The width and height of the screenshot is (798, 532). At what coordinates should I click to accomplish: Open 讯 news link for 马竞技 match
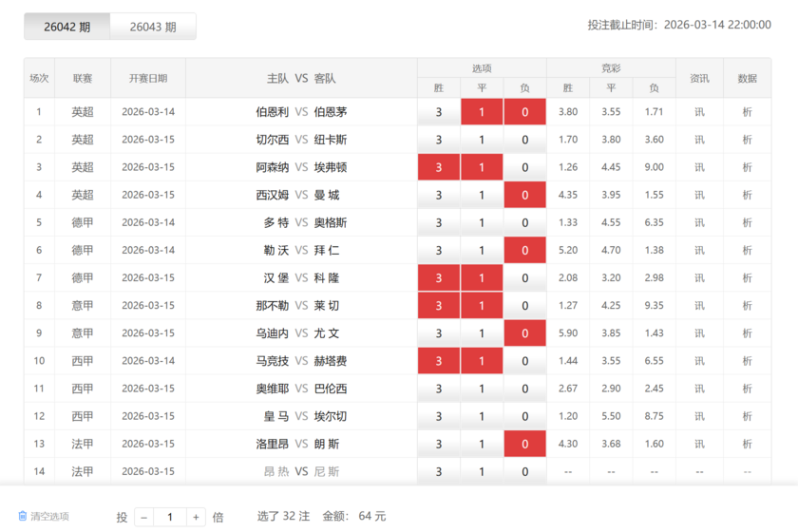click(699, 361)
